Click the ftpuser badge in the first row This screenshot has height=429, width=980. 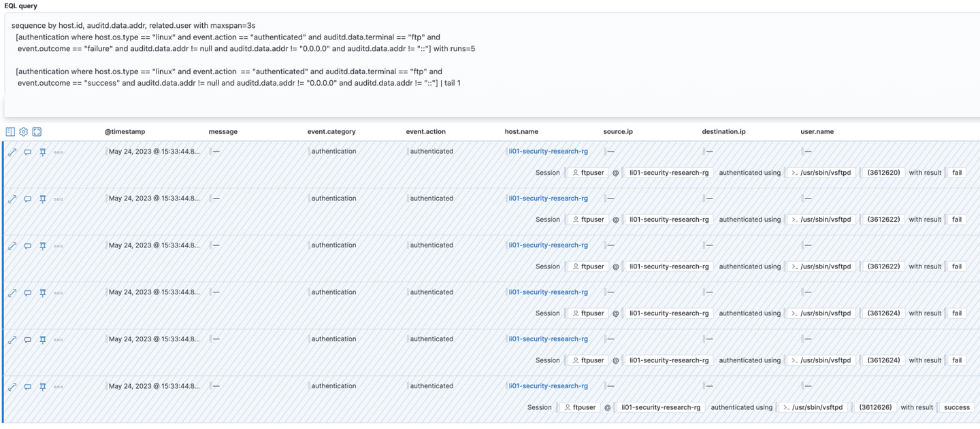[588, 173]
